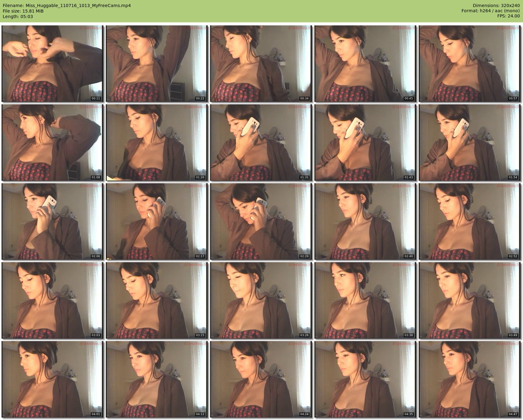Open the frame timestamped 02:40
Viewport: 523px width, 420px height.
coord(365,221)
